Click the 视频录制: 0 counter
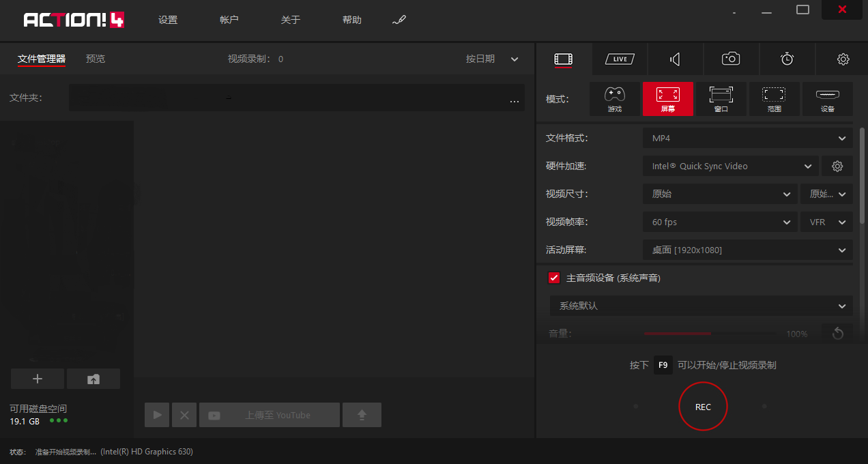868x464 pixels. click(x=255, y=59)
